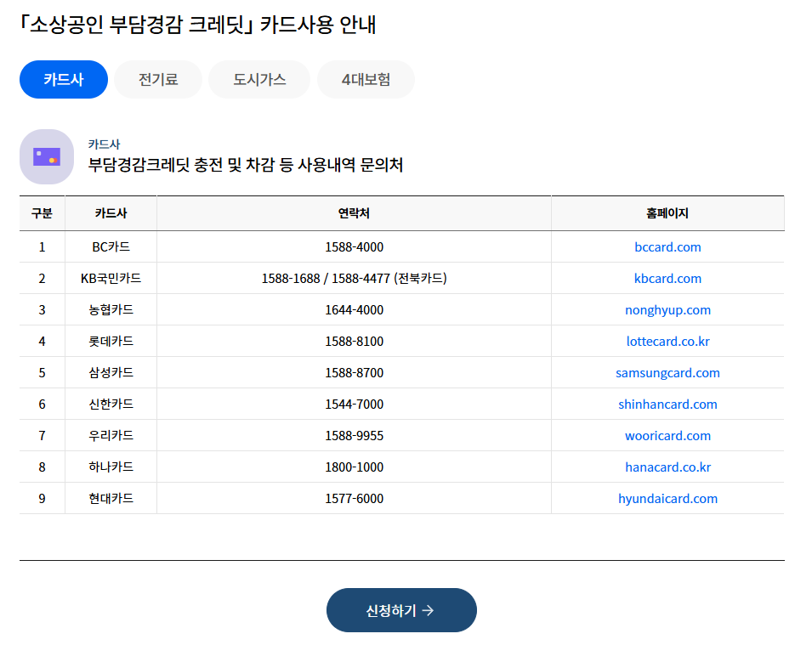Viewport: 812px width, 645px height.
Task: Click the 농협카드 cell
Action: [111, 310]
